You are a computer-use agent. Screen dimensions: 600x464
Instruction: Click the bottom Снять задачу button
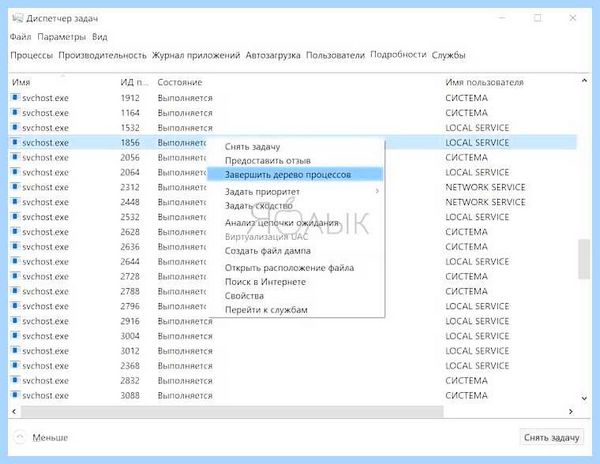[551, 437]
